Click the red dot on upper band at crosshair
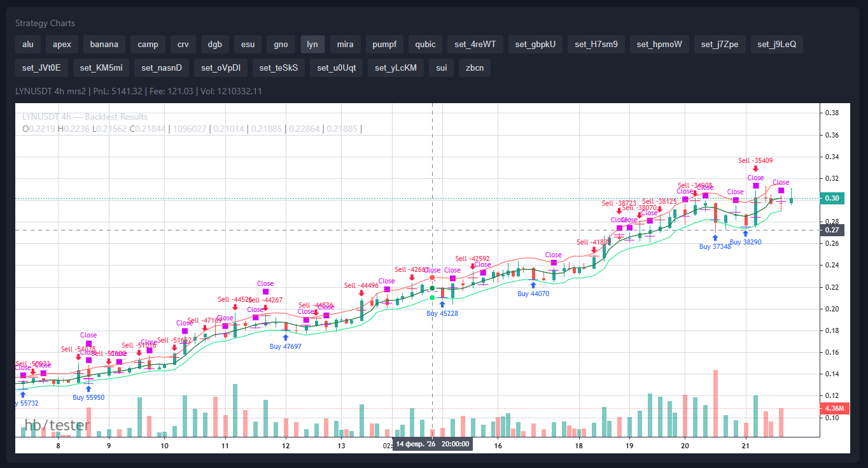Image resolution: width=868 pixels, height=468 pixels. [x=432, y=278]
